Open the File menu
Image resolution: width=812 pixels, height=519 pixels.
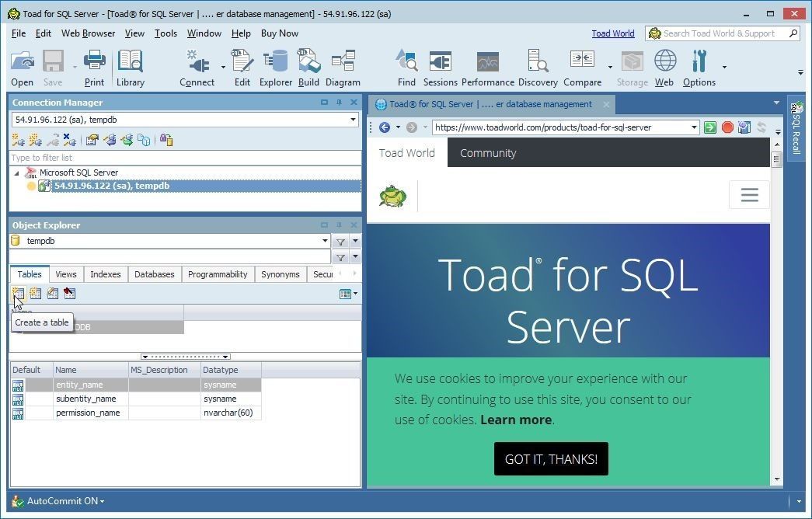pyautogui.click(x=18, y=33)
